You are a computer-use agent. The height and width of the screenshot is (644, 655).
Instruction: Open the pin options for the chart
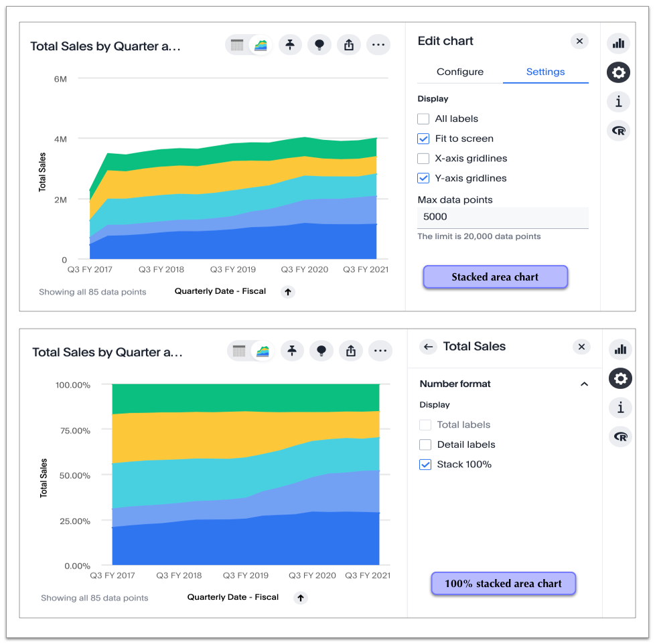coord(290,44)
